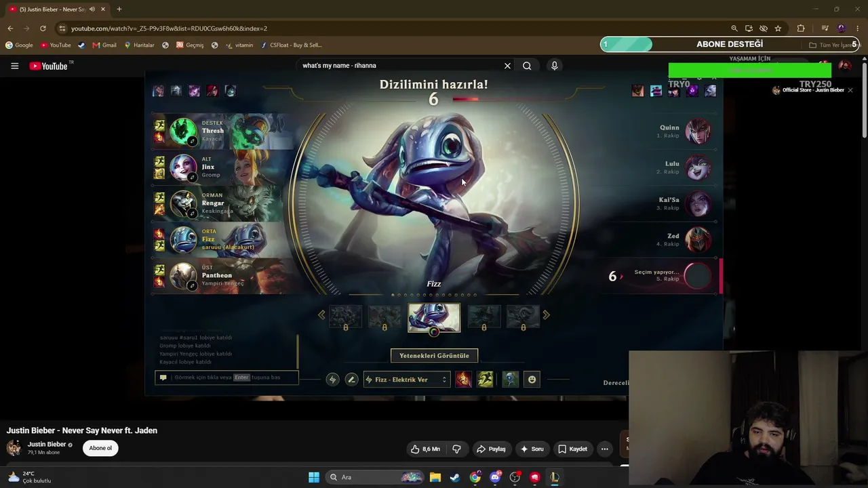
Task: Select the Thresh teammate row
Action: point(222,131)
